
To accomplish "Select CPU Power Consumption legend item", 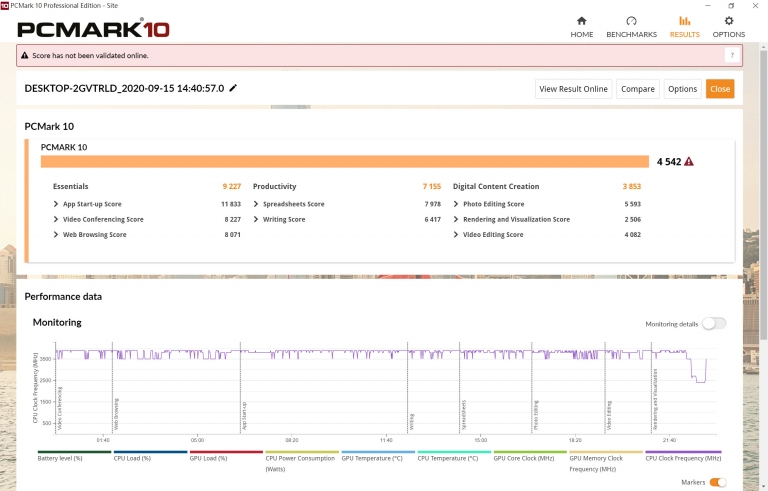I will pyautogui.click(x=302, y=462).
